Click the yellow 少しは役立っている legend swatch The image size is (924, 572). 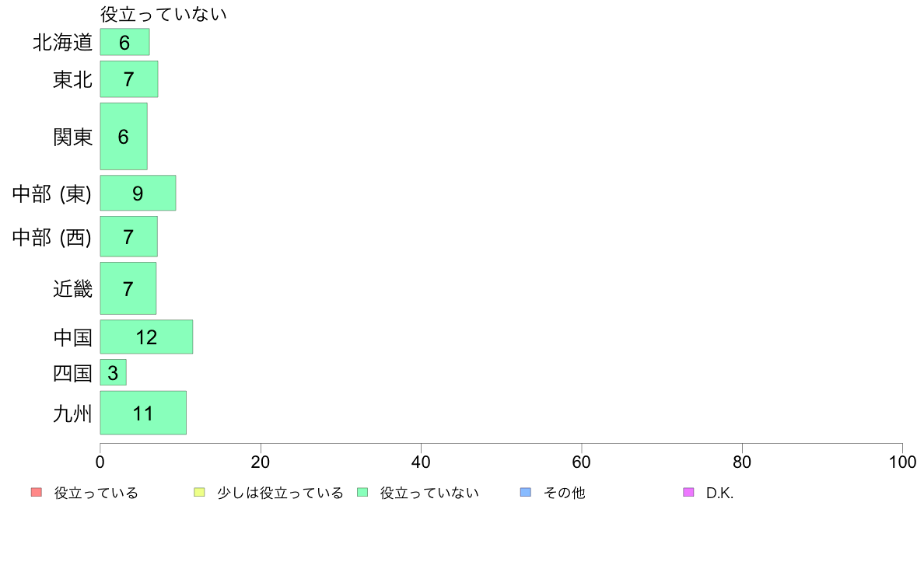pos(199,493)
